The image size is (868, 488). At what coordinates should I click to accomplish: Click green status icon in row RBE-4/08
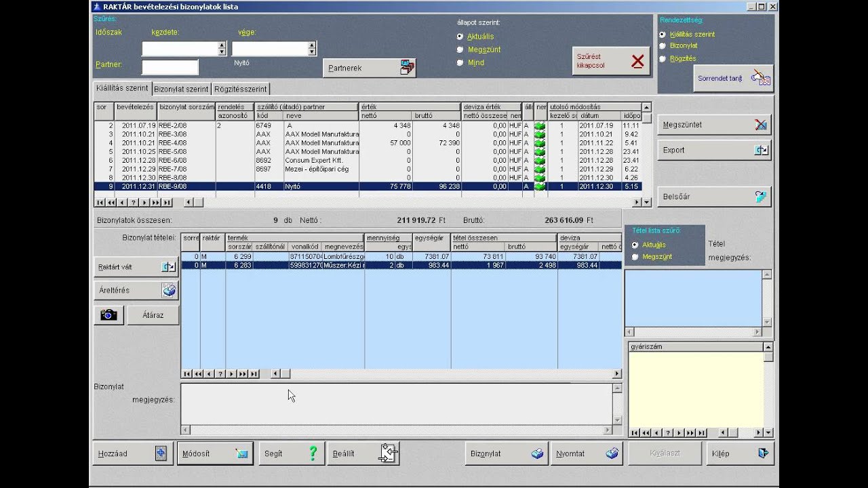click(540, 143)
